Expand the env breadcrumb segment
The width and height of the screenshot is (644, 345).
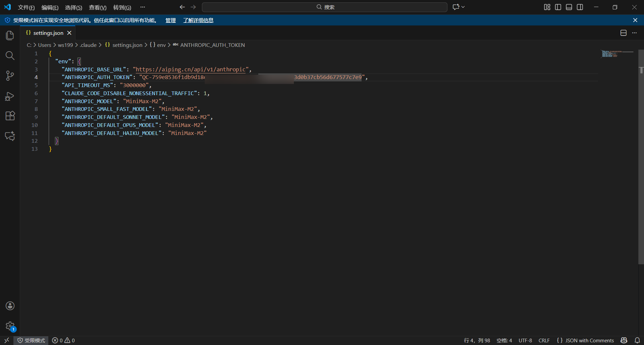point(161,45)
